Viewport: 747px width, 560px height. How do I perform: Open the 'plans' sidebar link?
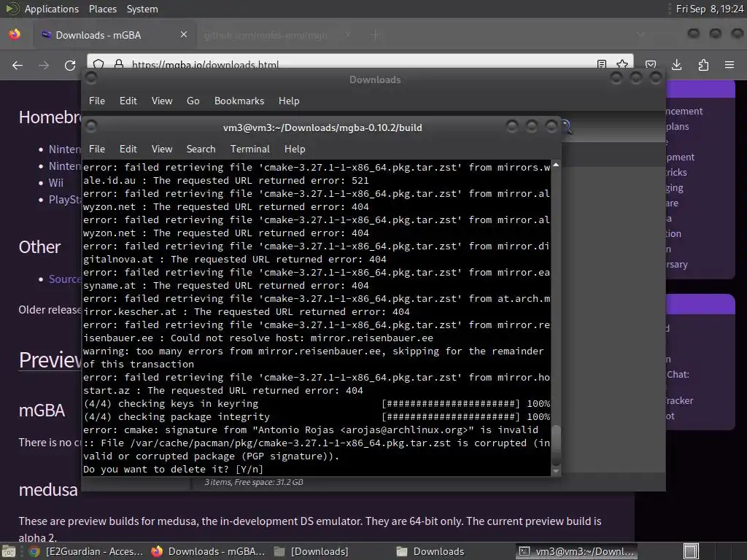[678, 126]
